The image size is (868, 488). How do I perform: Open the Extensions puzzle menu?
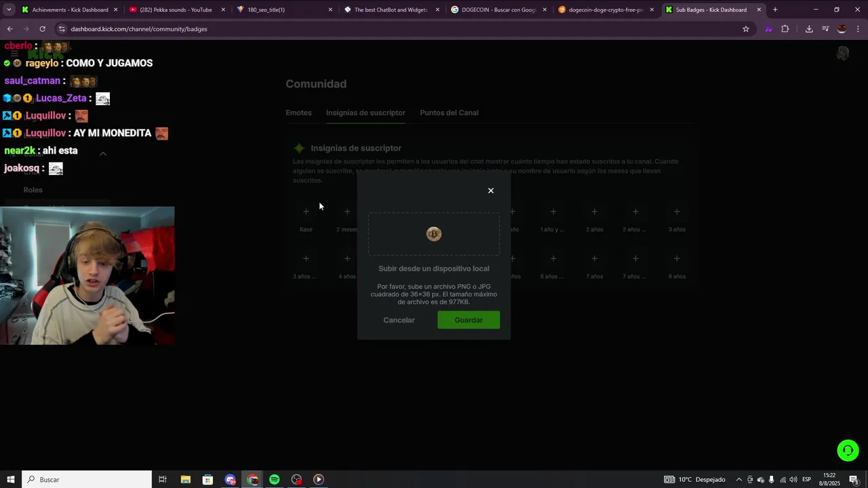pos(785,29)
